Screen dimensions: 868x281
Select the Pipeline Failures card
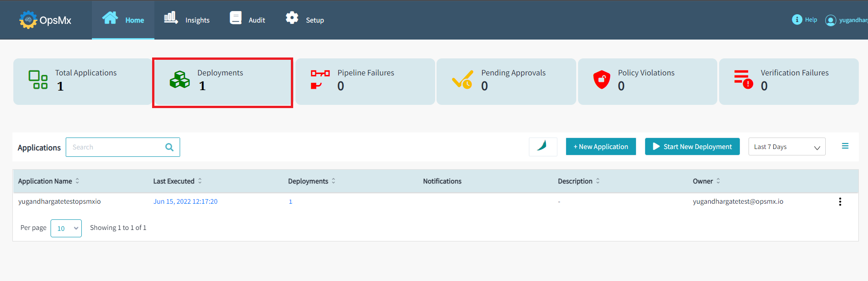365,81
